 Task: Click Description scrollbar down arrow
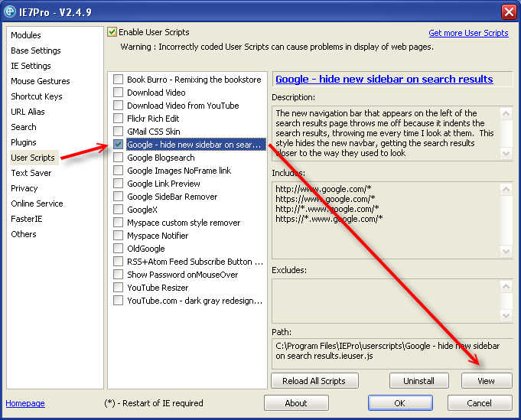click(x=506, y=154)
